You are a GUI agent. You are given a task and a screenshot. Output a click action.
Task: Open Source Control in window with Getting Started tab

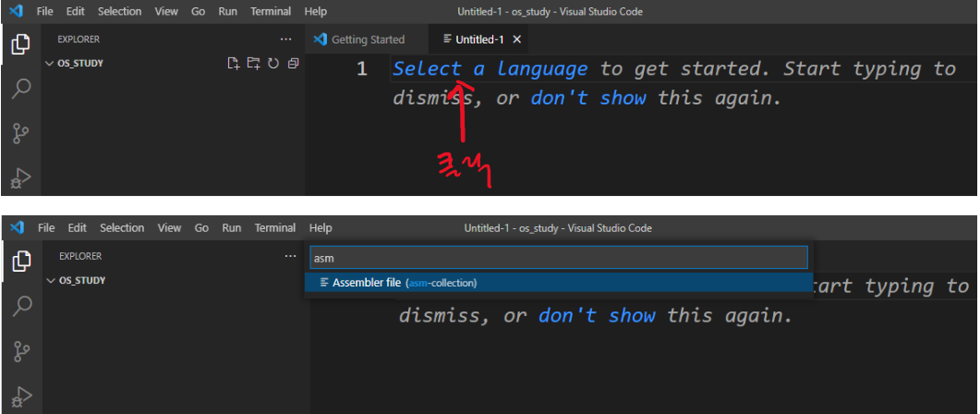tap(20, 133)
